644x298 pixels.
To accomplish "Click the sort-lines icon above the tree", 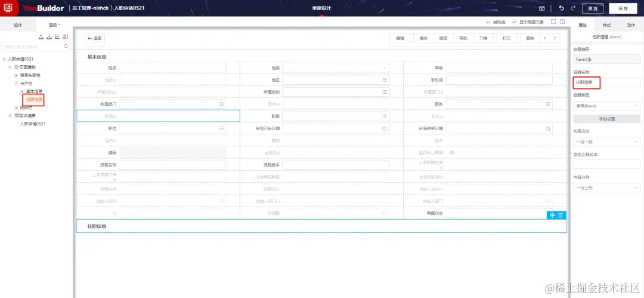I will [x=57, y=37].
